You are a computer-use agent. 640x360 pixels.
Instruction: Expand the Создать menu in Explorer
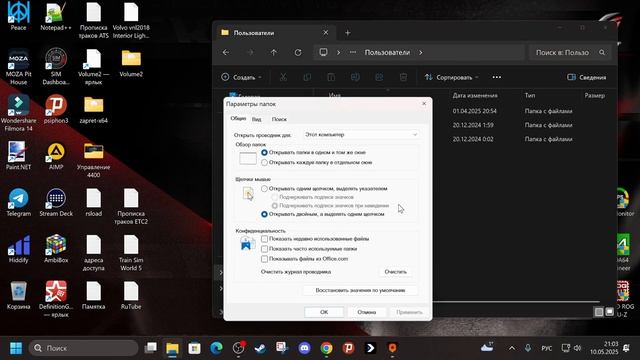[x=241, y=77]
